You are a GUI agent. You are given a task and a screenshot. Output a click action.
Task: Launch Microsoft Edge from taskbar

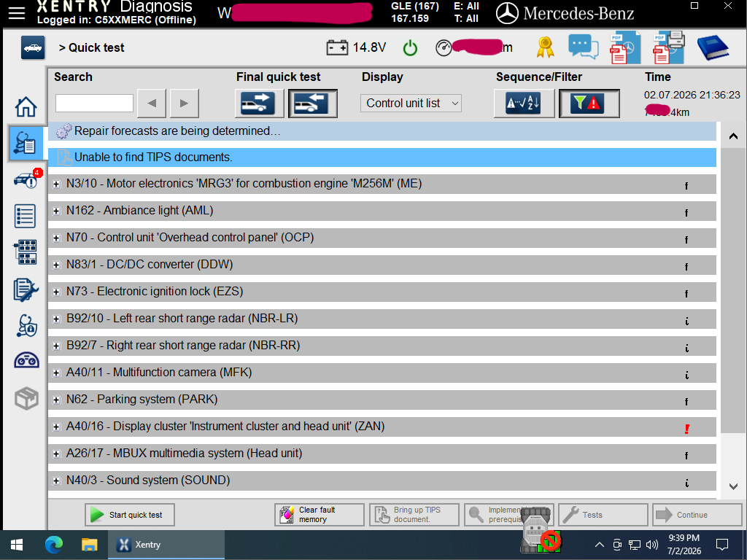point(54,545)
